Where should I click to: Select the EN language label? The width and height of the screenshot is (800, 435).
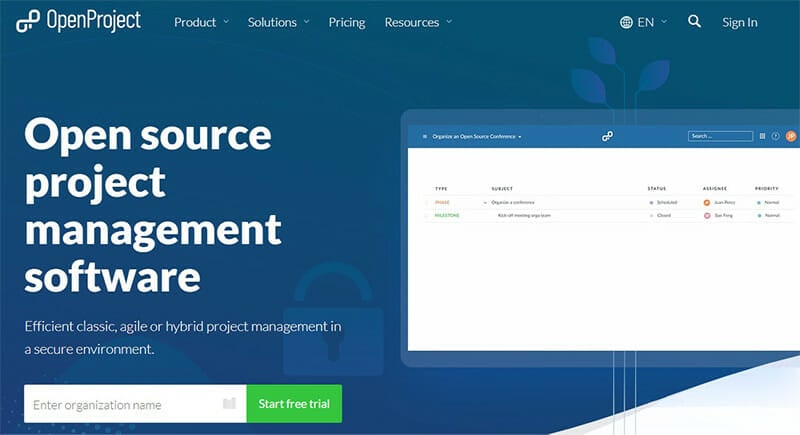(x=645, y=22)
